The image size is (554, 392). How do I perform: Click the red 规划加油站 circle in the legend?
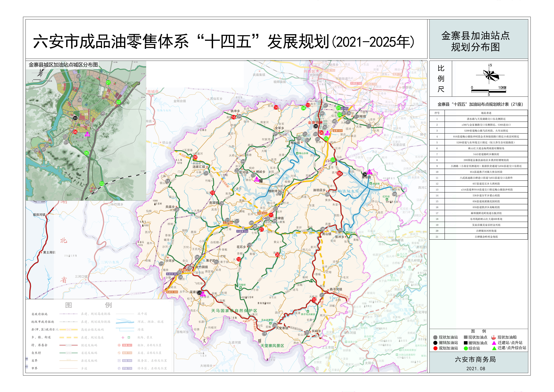pyautogui.click(x=435, y=348)
